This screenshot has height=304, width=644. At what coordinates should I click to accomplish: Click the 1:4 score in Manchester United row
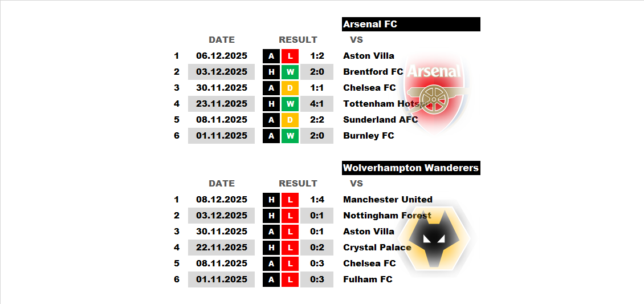317,200
